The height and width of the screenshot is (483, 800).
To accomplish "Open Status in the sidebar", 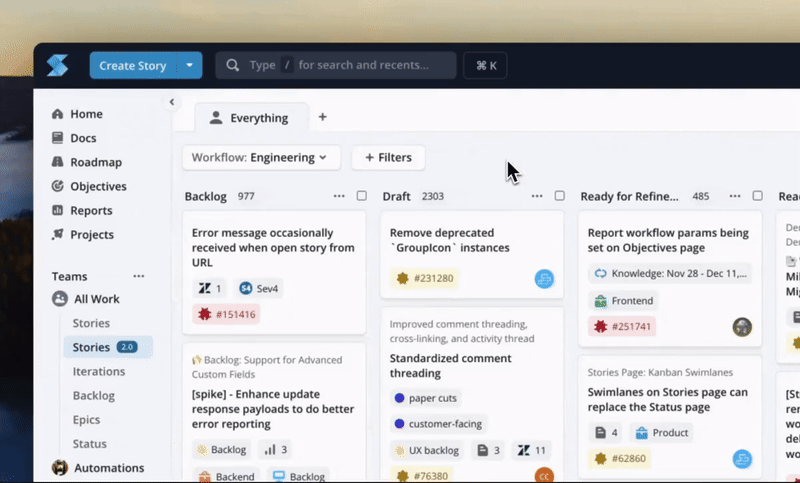I will (89, 444).
